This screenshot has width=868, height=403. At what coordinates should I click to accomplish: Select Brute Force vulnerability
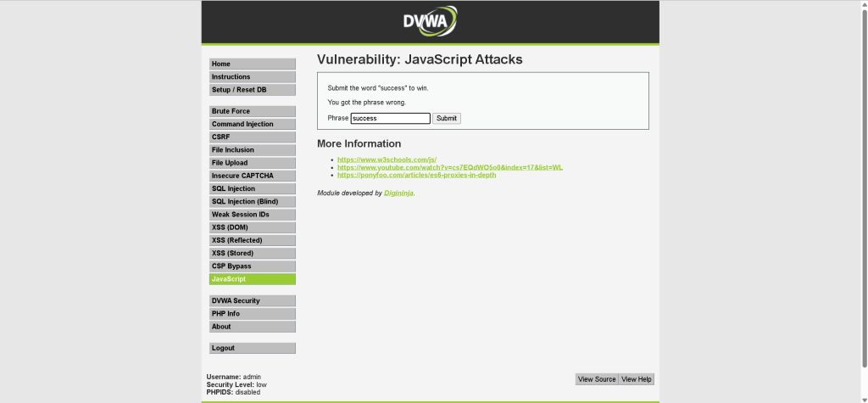tap(253, 111)
